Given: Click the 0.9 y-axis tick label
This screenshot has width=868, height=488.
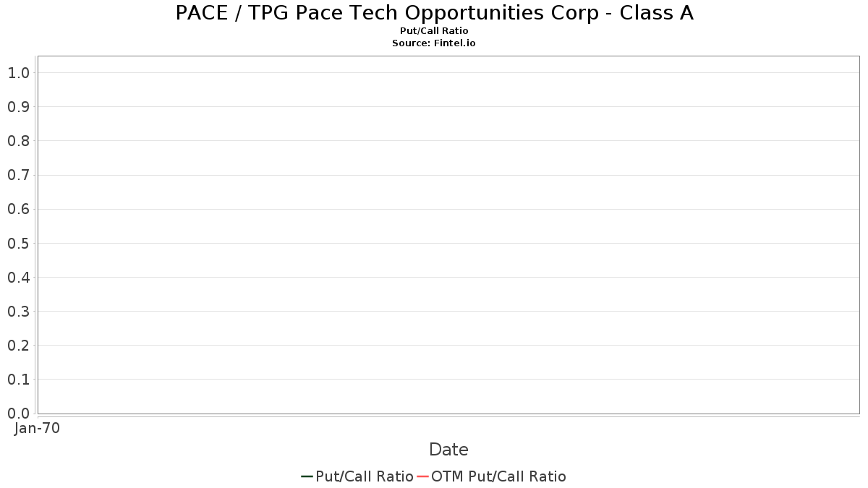Looking at the screenshot, I should click(x=18, y=107).
